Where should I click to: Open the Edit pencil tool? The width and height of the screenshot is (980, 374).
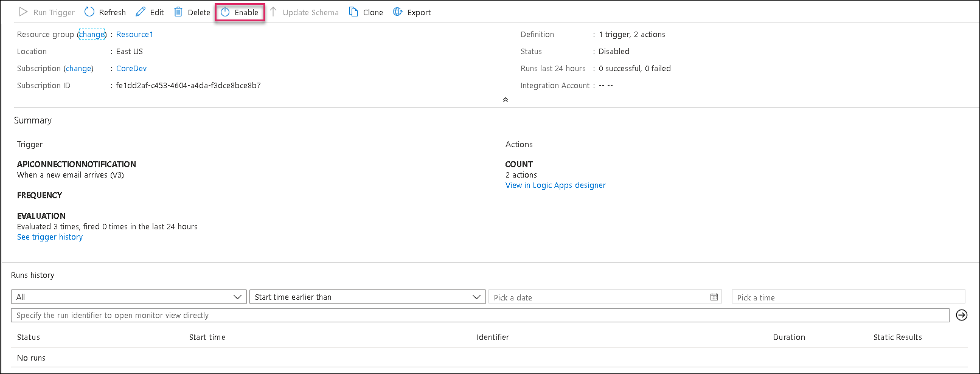(141, 12)
